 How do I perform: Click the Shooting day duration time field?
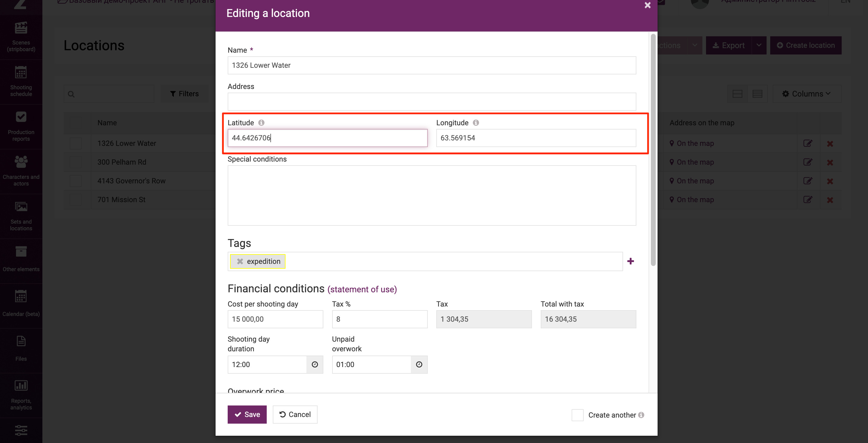[x=267, y=365]
